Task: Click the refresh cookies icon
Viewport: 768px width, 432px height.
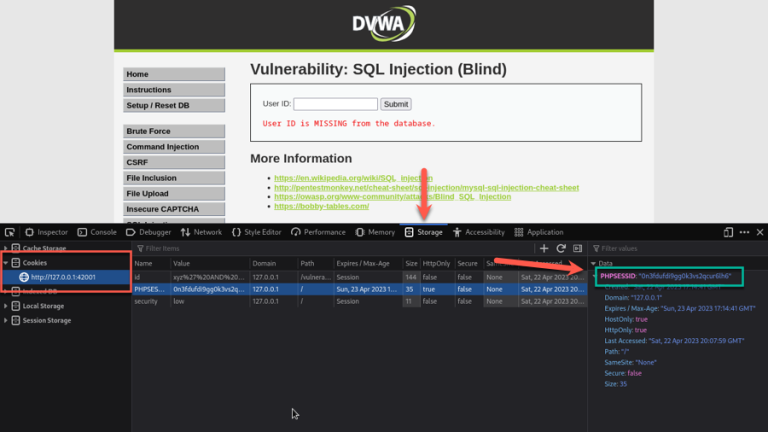Action: (x=561, y=248)
